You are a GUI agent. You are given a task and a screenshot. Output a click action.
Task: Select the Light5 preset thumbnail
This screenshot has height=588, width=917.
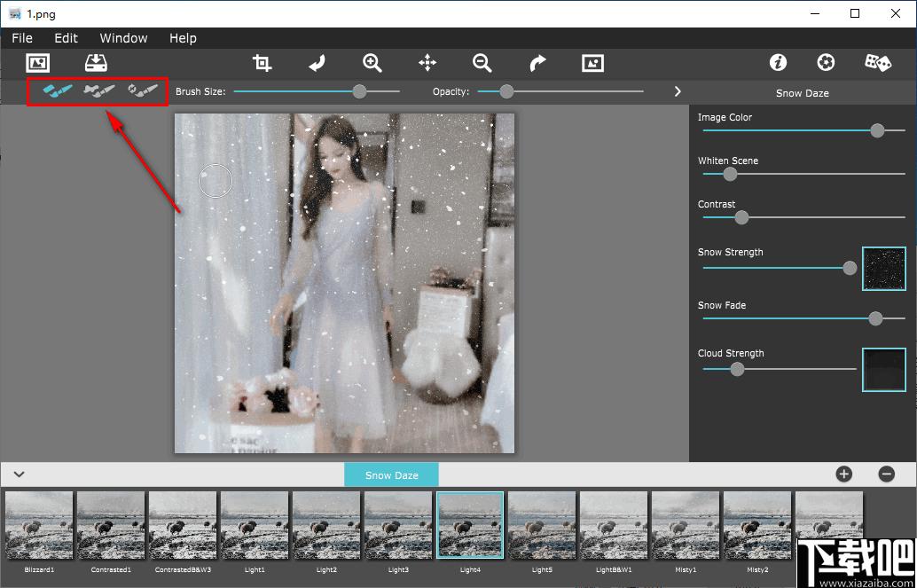(x=542, y=525)
